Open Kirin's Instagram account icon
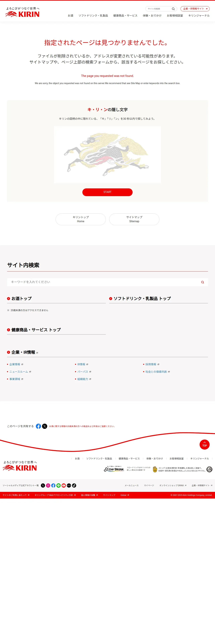This screenshot has width=215, height=644. (48, 486)
